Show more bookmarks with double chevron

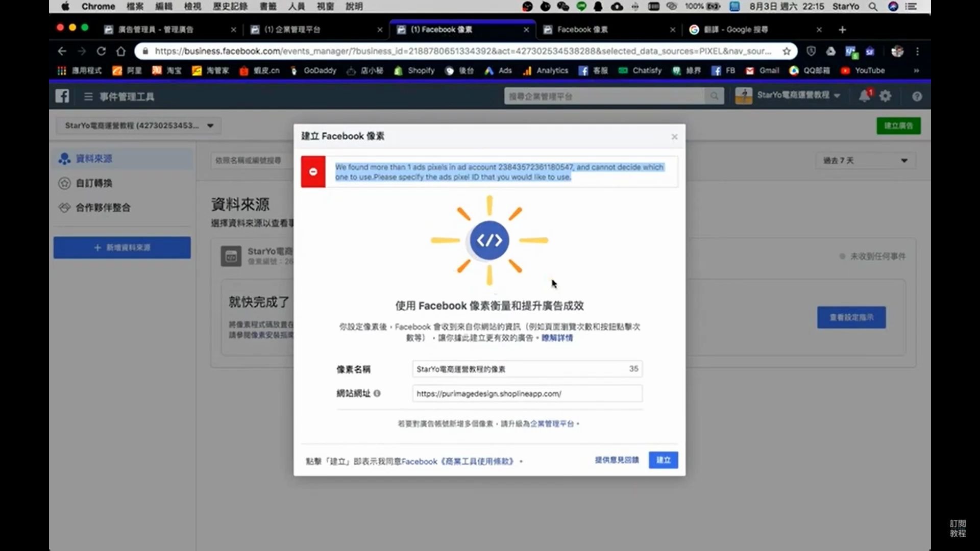(x=916, y=70)
